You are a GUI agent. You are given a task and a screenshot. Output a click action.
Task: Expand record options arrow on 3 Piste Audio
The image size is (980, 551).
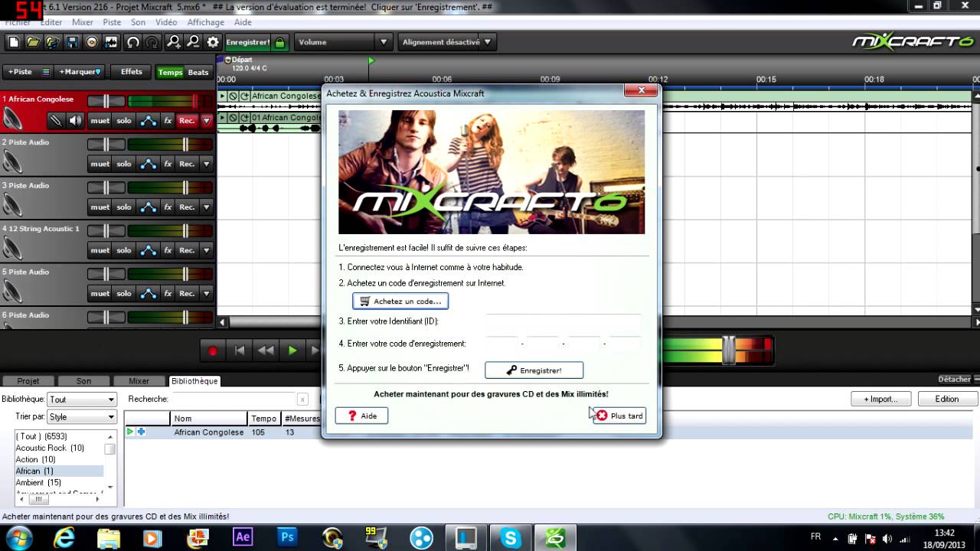[206, 207]
